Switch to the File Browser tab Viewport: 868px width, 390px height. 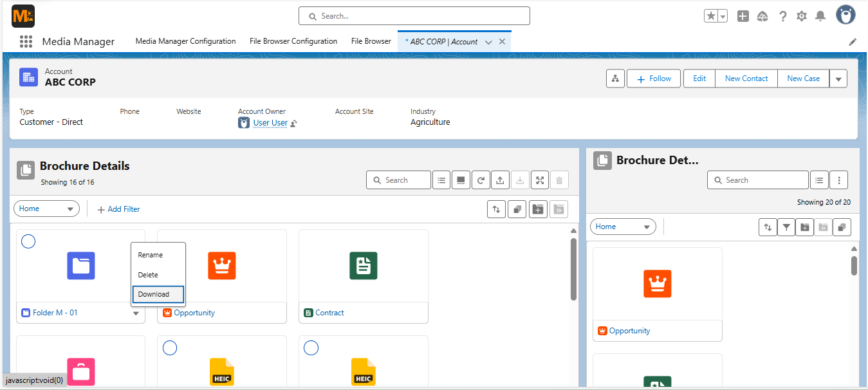pos(371,41)
